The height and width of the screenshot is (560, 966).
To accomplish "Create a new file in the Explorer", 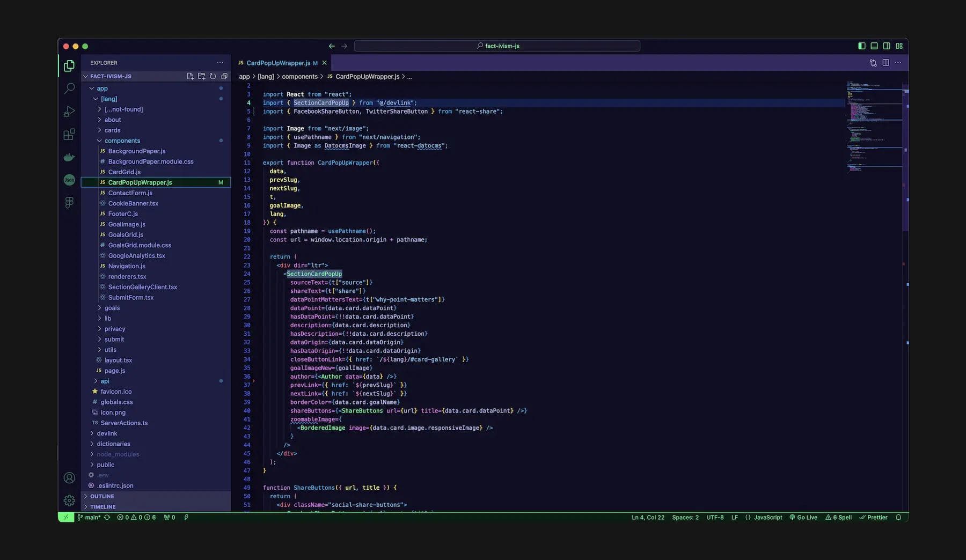I will pyautogui.click(x=189, y=76).
